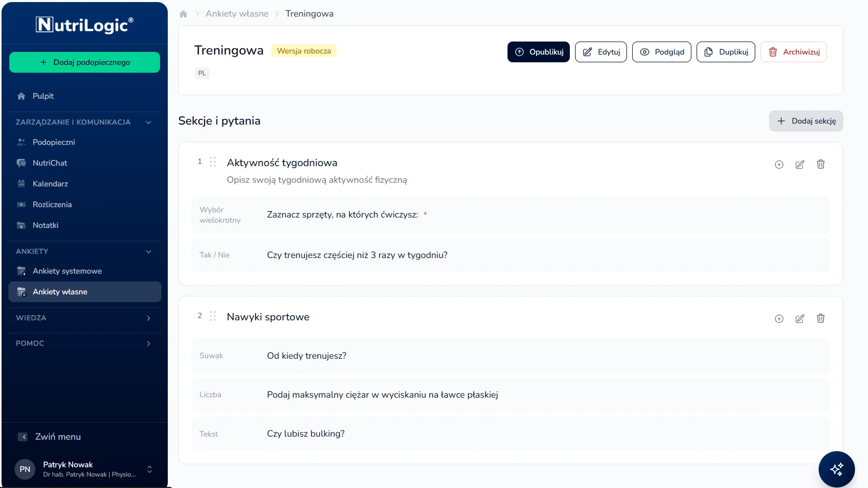Image resolution: width=868 pixels, height=488 pixels.
Task: Collapse Zarządzanie i komunikacja section
Action: coord(149,123)
